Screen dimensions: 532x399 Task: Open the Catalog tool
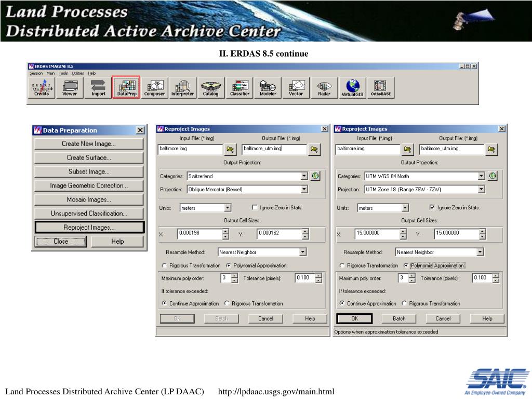click(211, 87)
